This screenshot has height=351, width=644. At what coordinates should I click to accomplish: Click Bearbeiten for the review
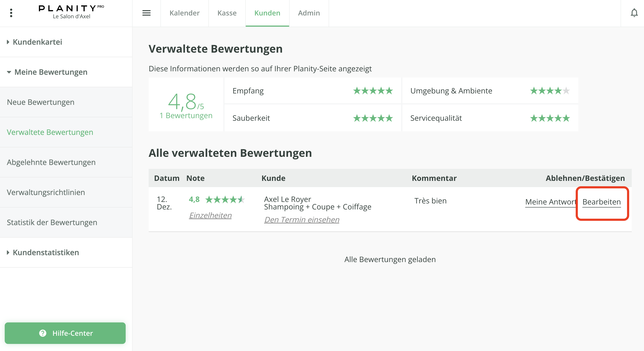pyautogui.click(x=601, y=202)
